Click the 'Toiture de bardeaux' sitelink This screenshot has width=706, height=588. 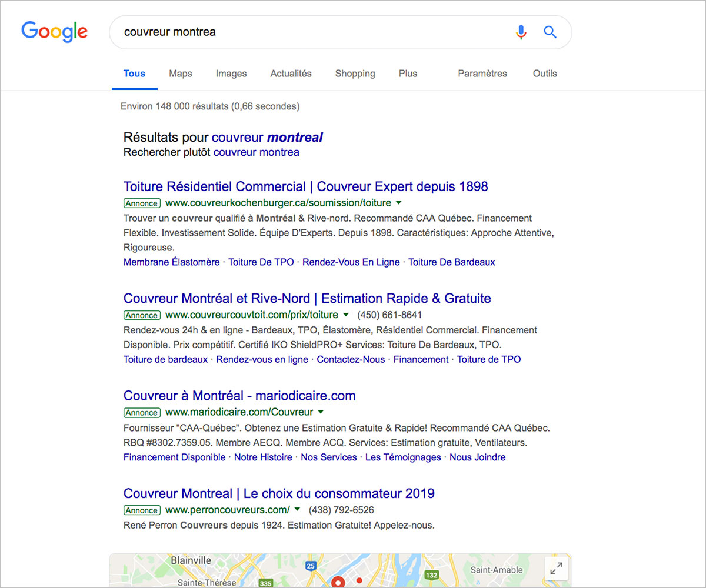point(165,359)
